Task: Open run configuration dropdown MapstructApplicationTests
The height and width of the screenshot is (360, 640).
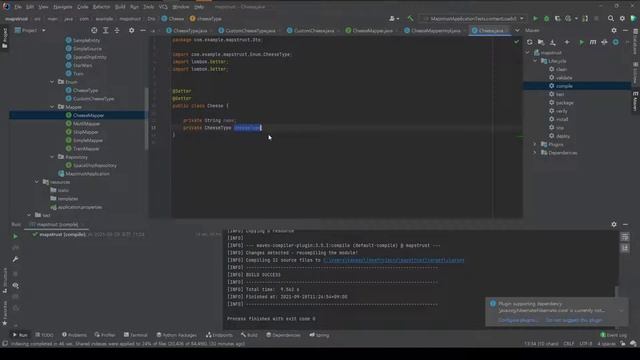Action: click(x=473, y=18)
